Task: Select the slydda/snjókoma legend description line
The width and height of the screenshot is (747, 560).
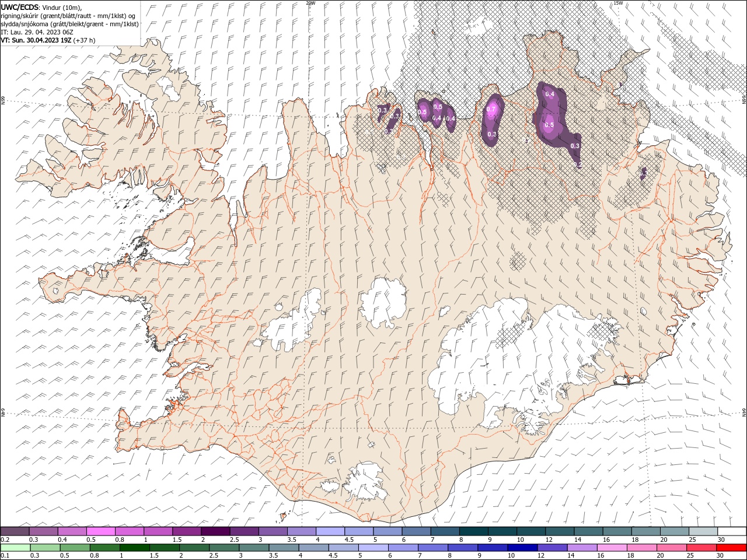Action: tap(69, 24)
